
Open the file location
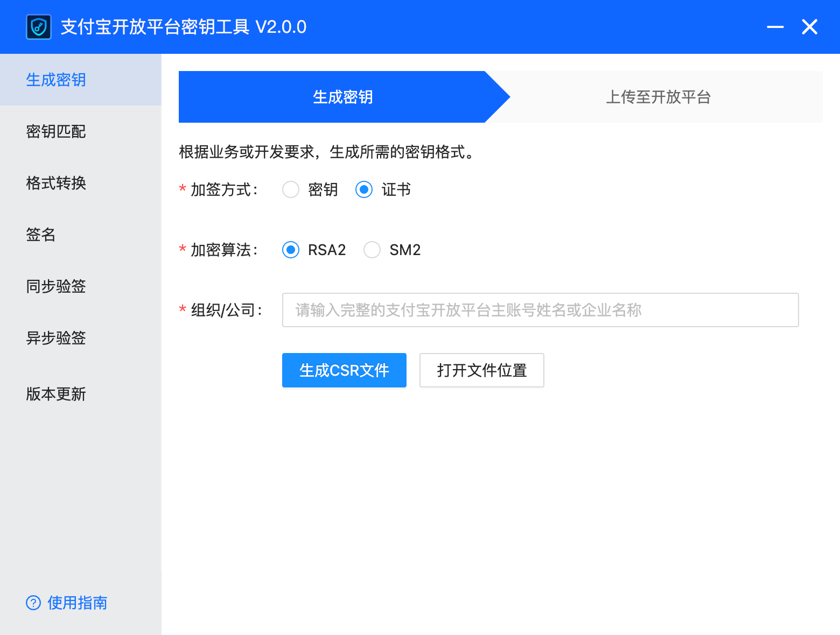click(481, 370)
